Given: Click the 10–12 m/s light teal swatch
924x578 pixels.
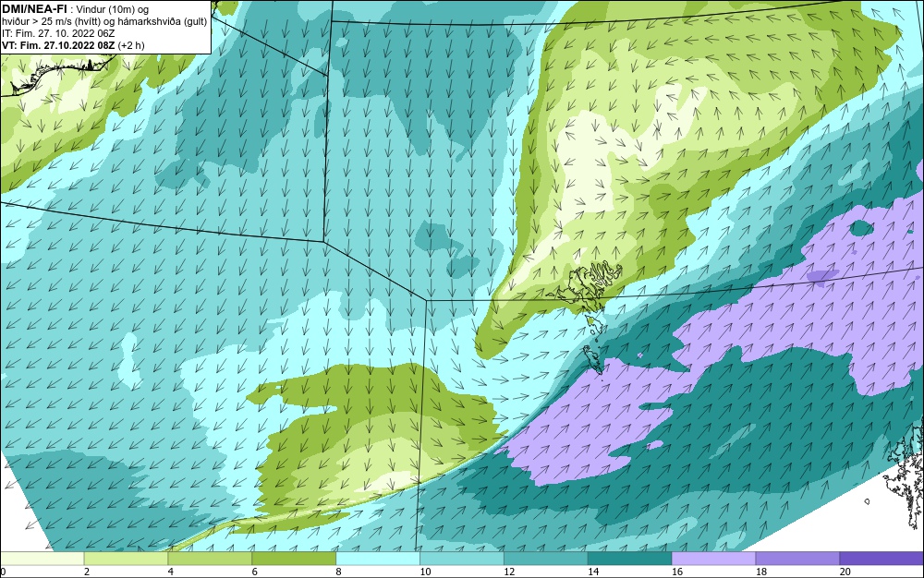Looking at the screenshot, I should click(461, 558).
